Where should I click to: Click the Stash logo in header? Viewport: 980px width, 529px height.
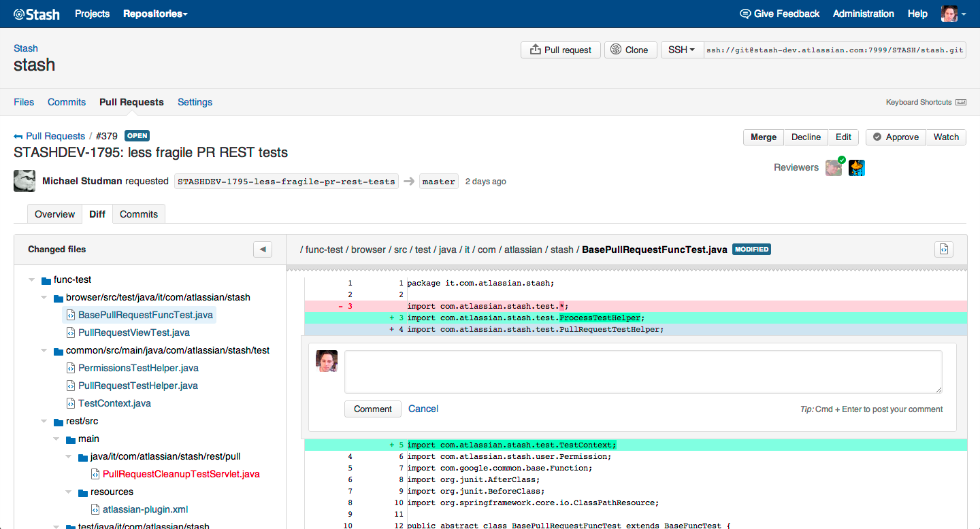click(x=37, y=14)
